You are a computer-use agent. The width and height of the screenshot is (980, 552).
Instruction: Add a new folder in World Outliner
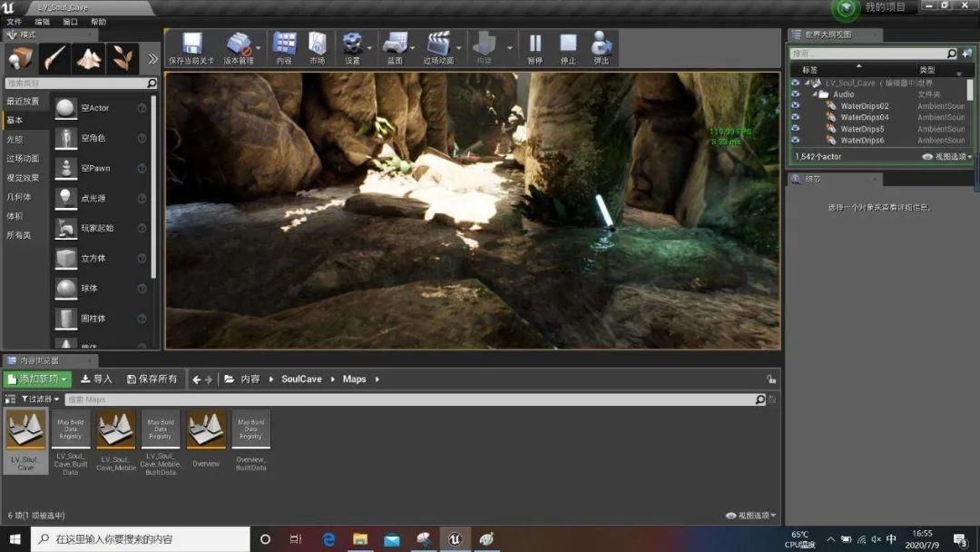(x=967, y=54)
